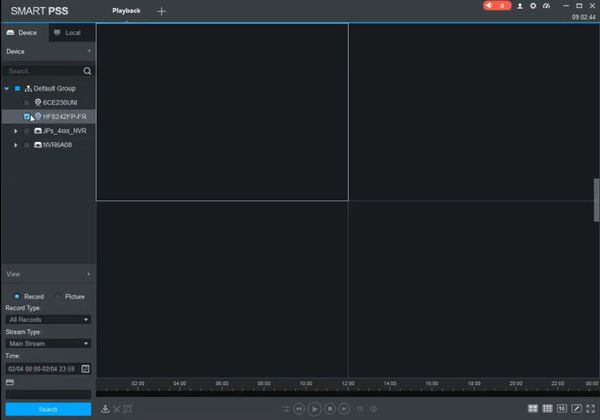Add a new tab with the plus button

point(161,11)
